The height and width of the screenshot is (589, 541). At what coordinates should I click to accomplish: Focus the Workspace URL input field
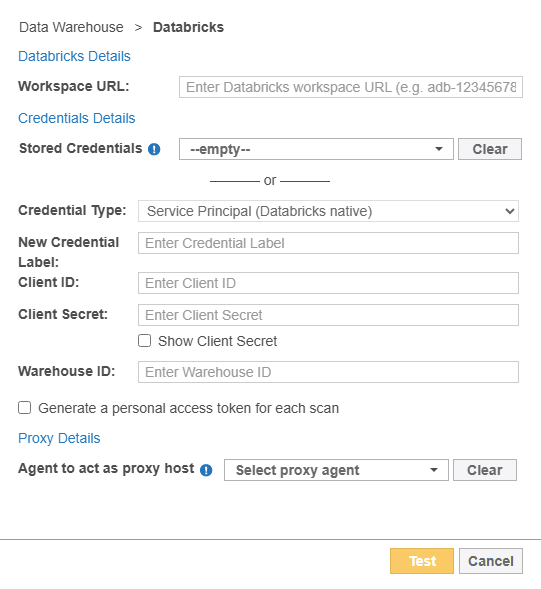[x=351, y=87]
